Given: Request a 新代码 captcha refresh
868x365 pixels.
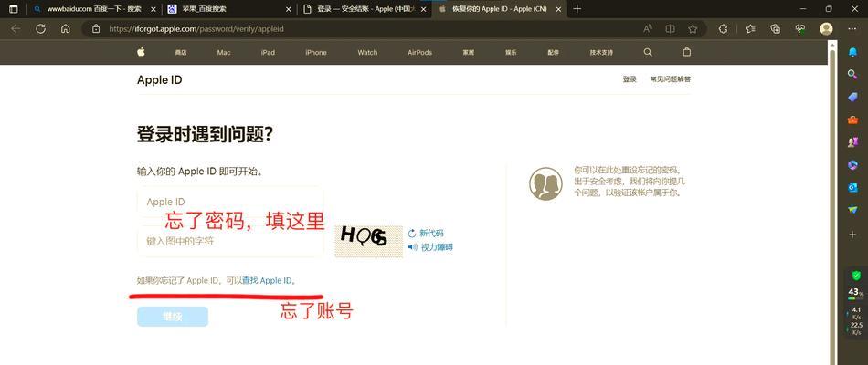Looking at the screenshot, I should point(431,234).
